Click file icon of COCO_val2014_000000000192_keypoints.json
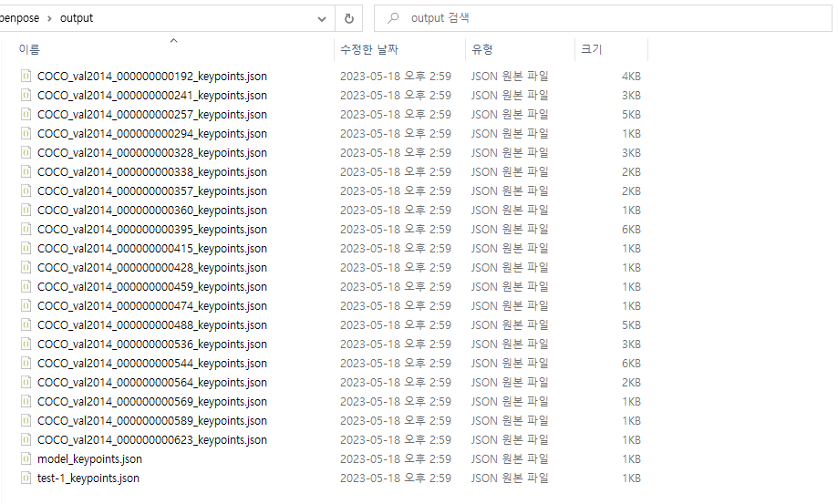The width and height of the screenshot is (838, 504). pos(26,76)
